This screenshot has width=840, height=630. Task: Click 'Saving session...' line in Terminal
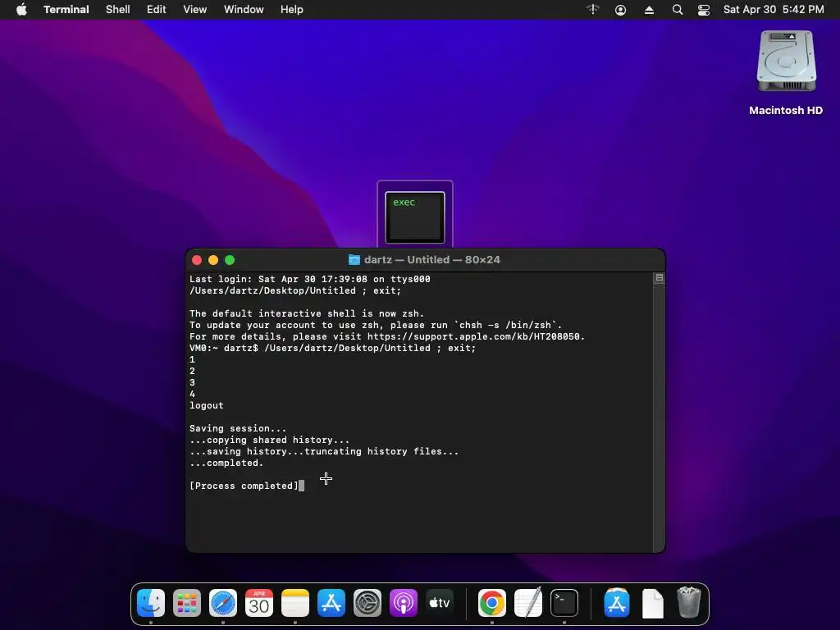pyautogui.click(x=237, y=428)
